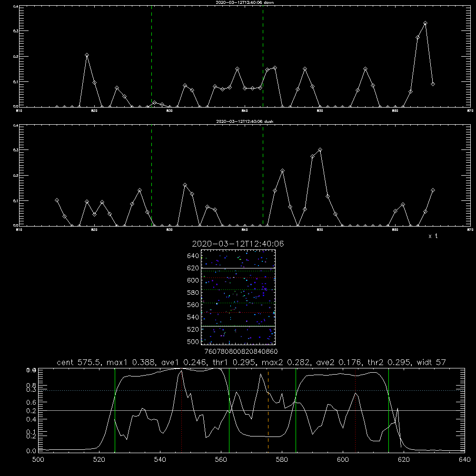
Task: Click 'cent 575.5' in the bottom title
Action: (79, 362)
